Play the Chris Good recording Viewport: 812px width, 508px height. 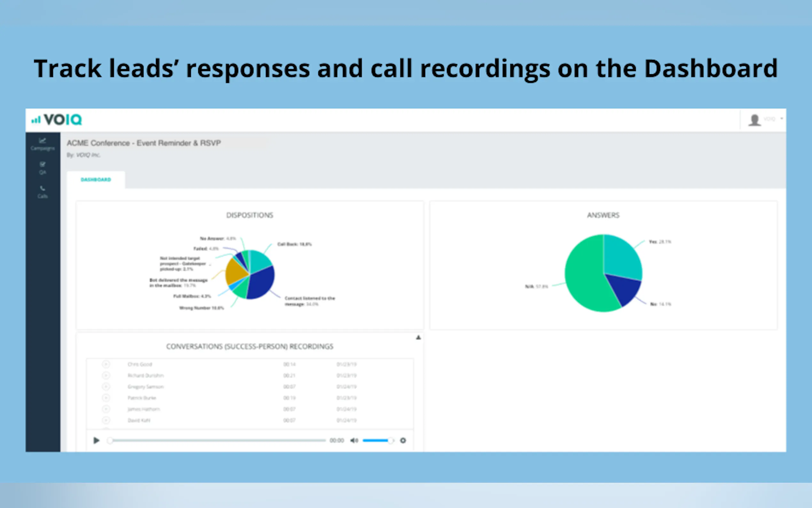(106, 364)
